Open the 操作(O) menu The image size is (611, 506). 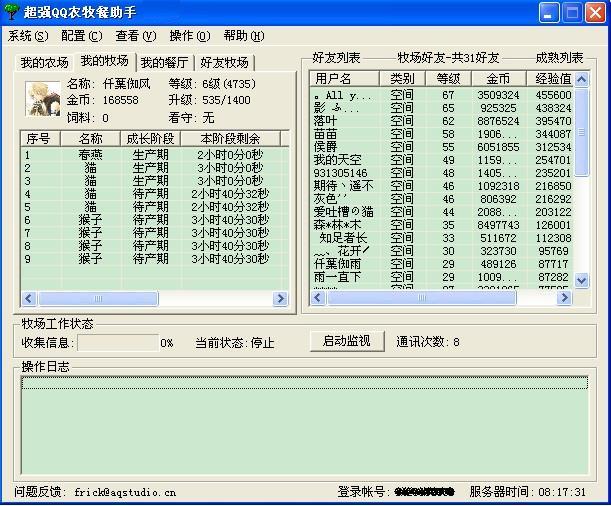tap(190, 36)
